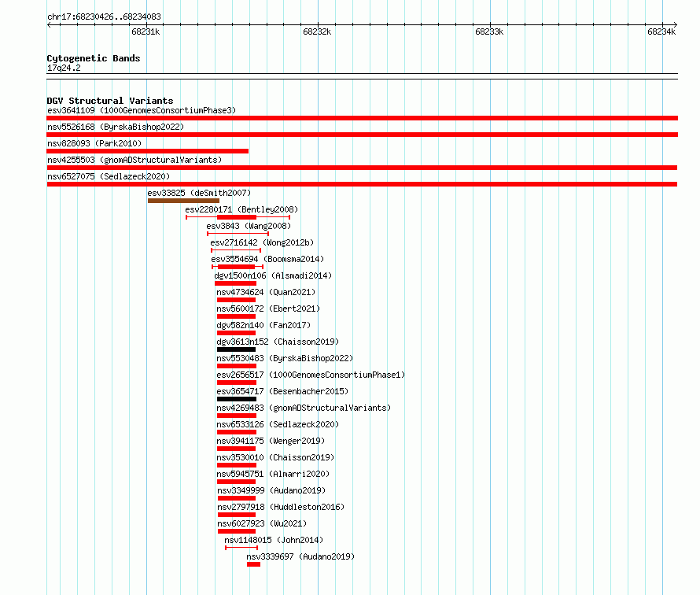This screenshot has width=700, height=595.
Task: Click the black bar under esv3654717
Action: pos(237,399)
